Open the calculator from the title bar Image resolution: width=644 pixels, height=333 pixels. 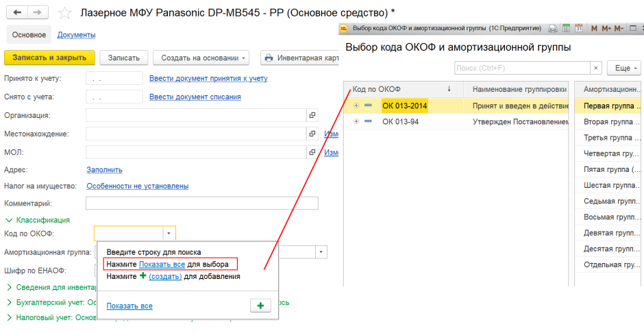point(566,28)
